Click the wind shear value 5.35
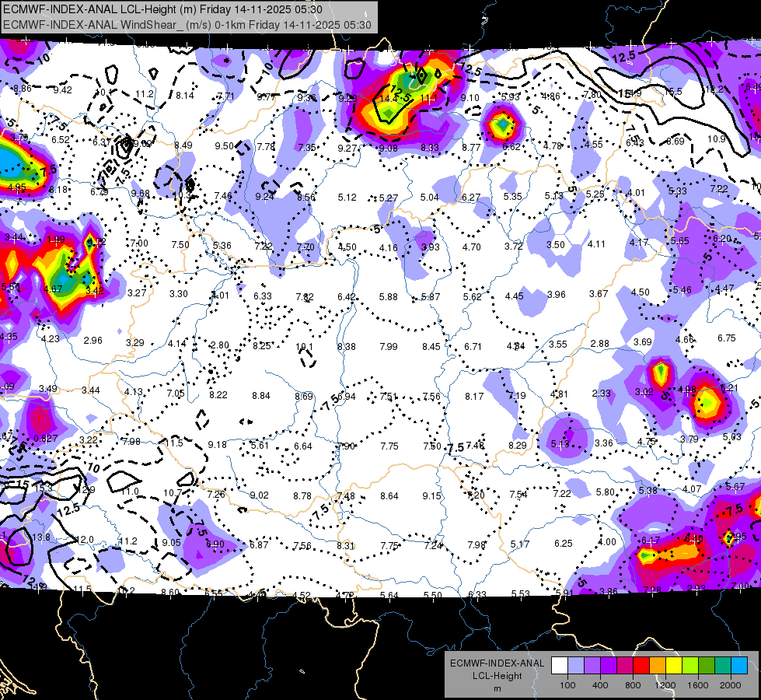This screenshot has width=761, height=700. click(x=512, y=197)
